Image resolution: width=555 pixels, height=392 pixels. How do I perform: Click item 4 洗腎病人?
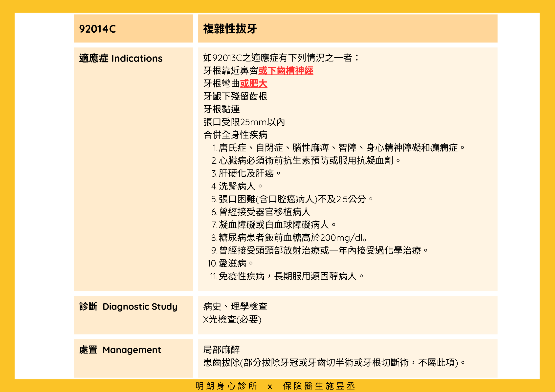[237, 186]
